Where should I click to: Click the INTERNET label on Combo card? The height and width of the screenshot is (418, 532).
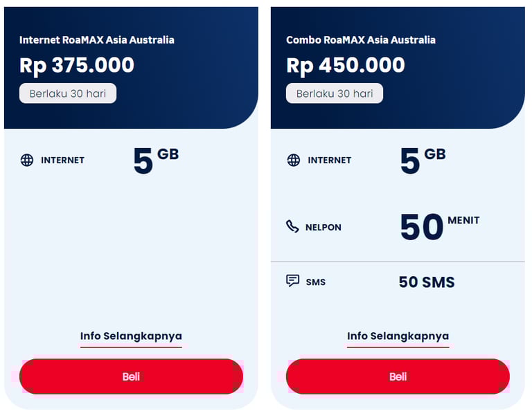coord(330,161)
